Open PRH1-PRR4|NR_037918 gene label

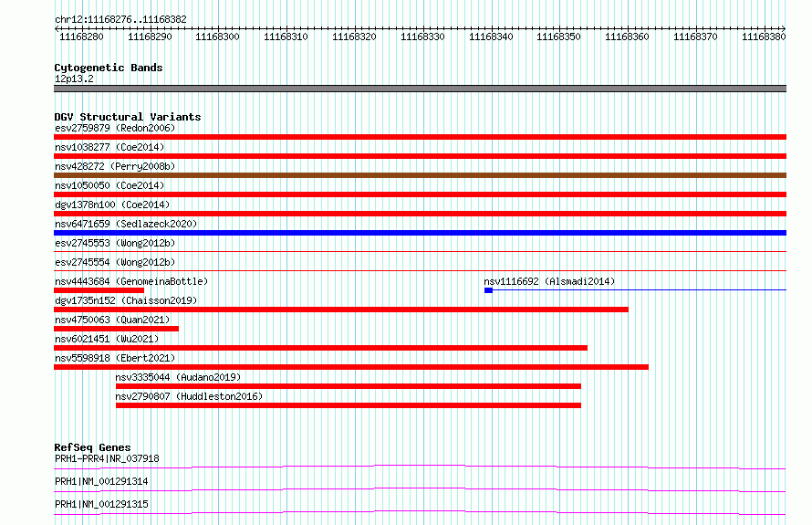[x=107, y=458]
